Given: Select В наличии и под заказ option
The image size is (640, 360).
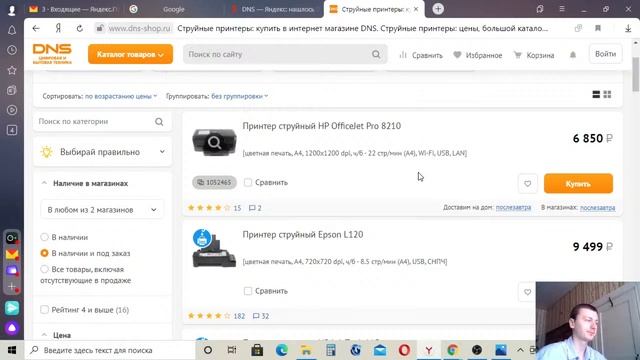Looking at the screenshot, I should (x=44, y=253).
